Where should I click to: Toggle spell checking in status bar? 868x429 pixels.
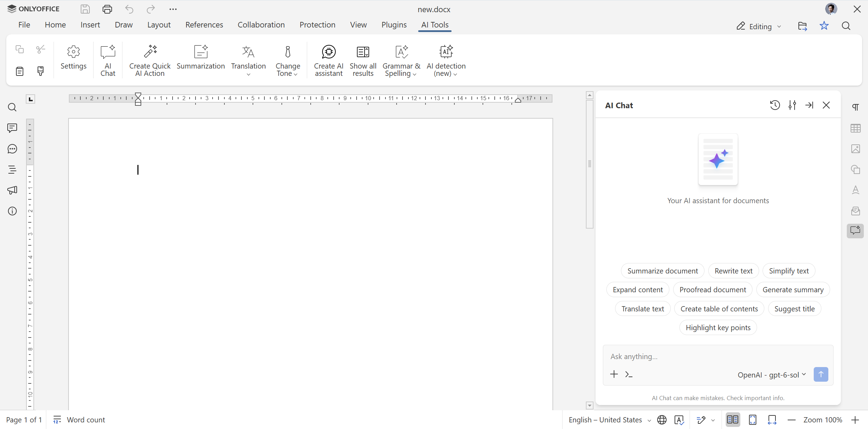pyautogui.click(x=679, y=420)
